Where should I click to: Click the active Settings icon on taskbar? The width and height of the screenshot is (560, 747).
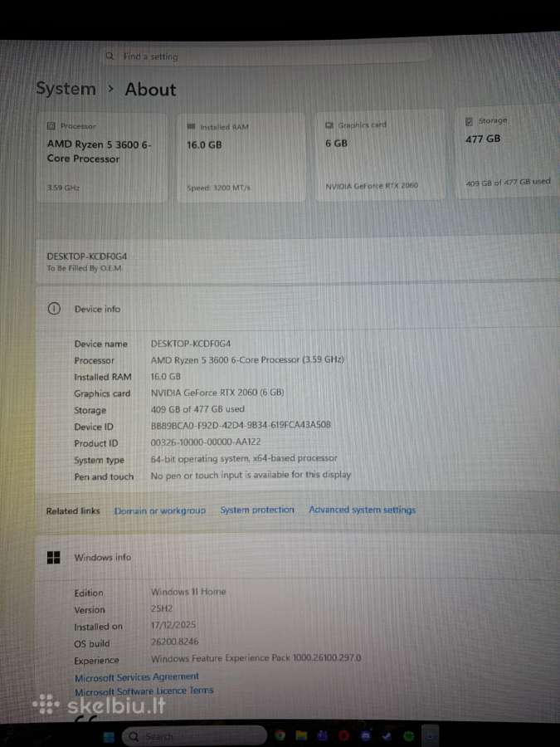tap(431, 736)
